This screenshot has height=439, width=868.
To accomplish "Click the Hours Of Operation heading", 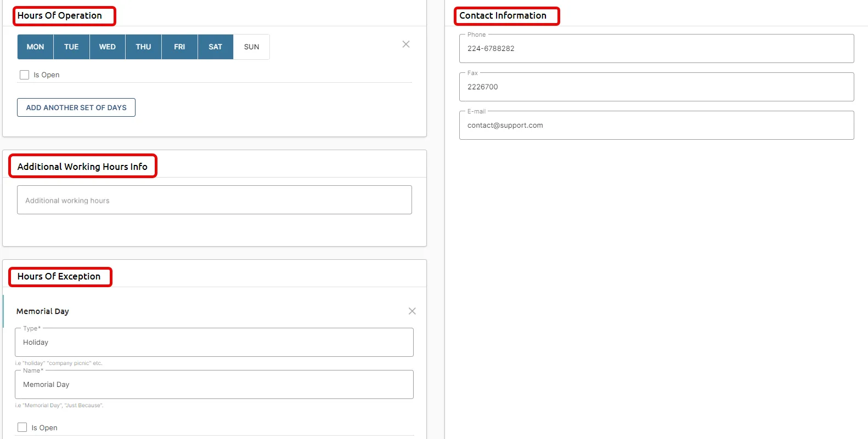I will (x=60, y=15).
